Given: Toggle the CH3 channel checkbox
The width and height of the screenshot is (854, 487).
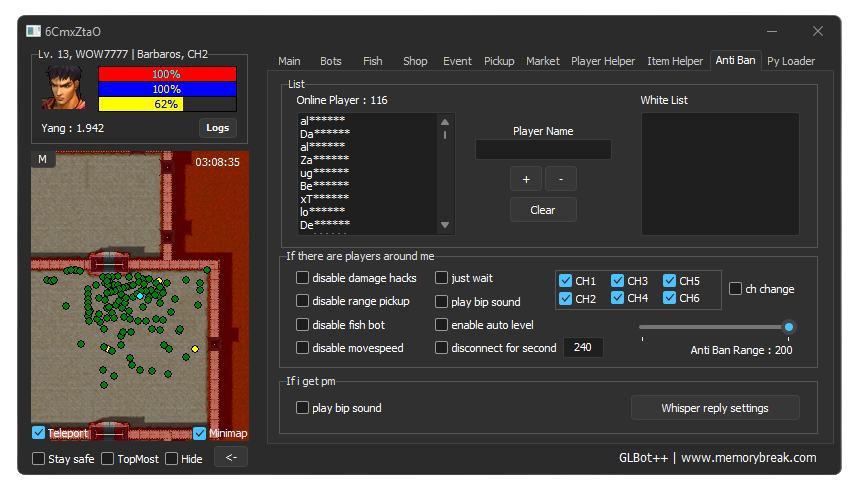Looking at the screenshot, I should tap(617, 281).
